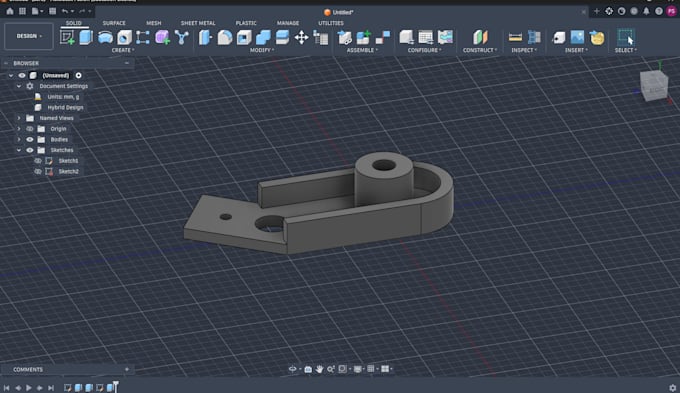Select the Rectangular Pattern tool
The height and width of the screenshot is (393, 680).
coord(143,37)
